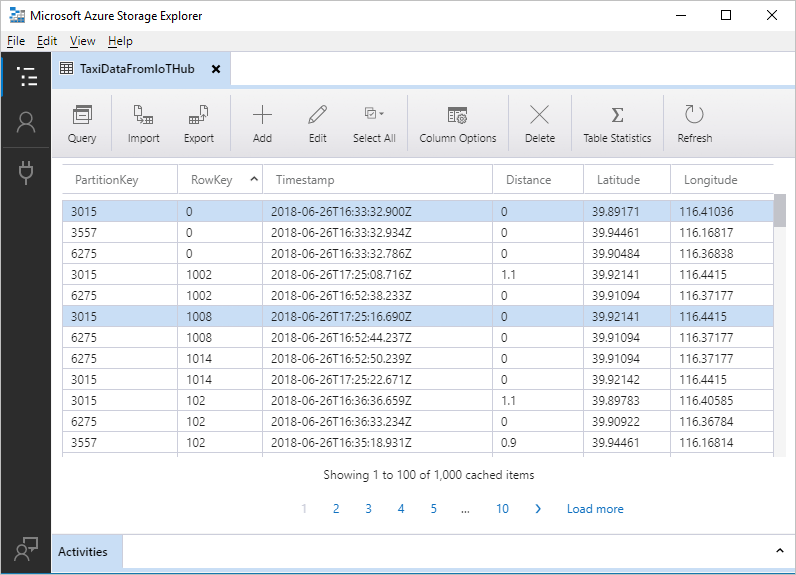
Task: Open the Edit menu
Action: (x=47, y=41)
